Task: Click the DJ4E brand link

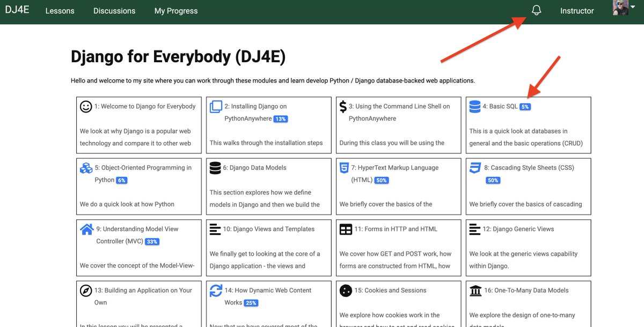Action: [x=17, y=10]
